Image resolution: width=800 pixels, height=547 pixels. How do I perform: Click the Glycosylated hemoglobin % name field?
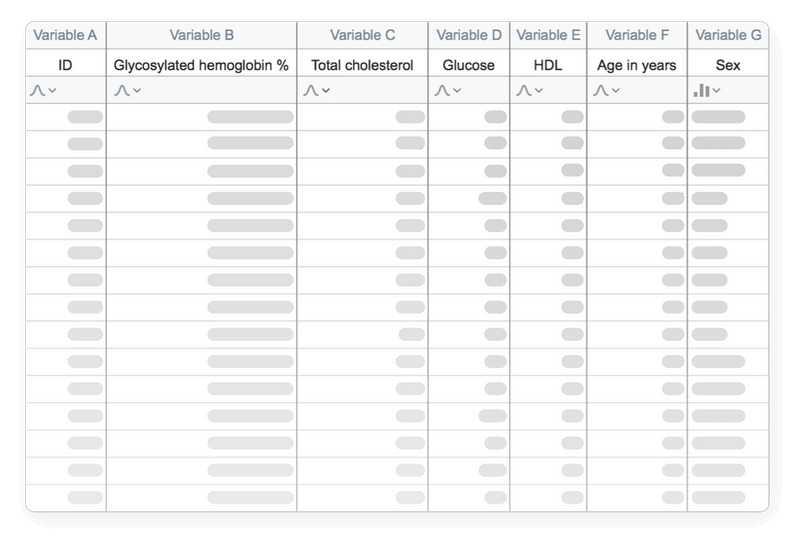201,65
